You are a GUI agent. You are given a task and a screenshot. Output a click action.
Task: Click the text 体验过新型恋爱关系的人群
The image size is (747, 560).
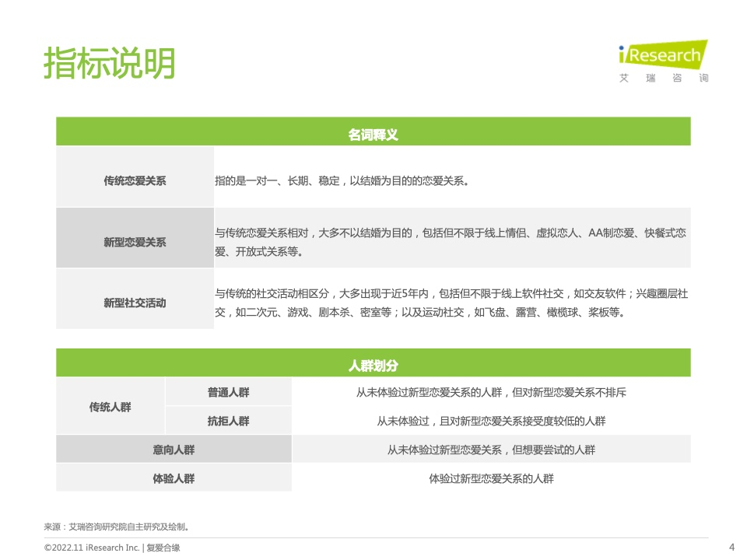[491, 478]
